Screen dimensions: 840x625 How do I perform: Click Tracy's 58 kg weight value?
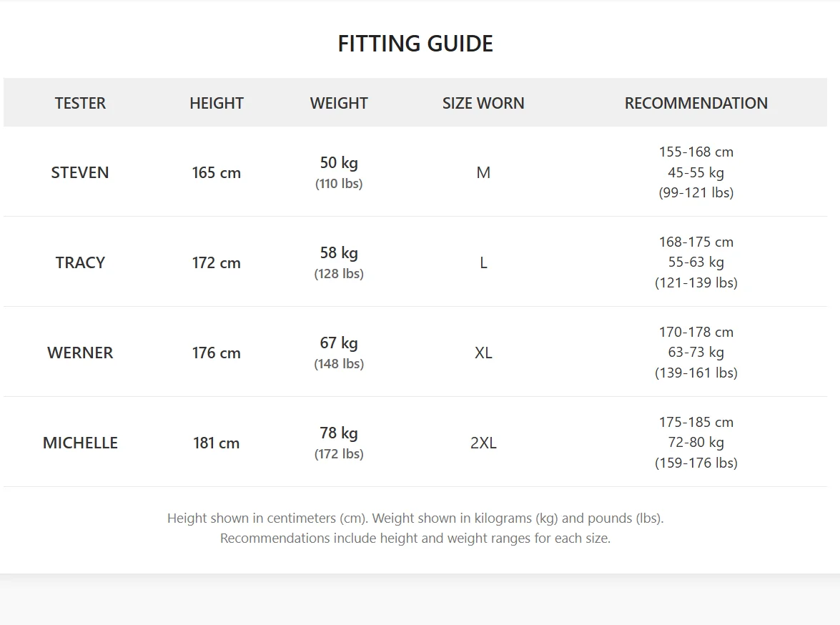tap(339, 252)
